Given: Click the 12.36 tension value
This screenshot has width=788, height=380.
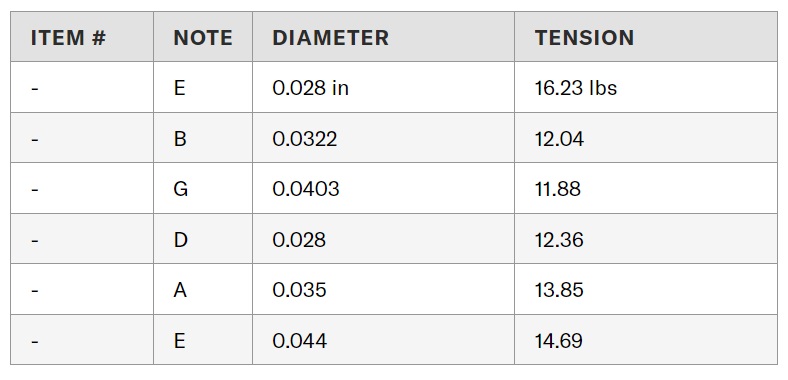Looking at the screenshot, I should (559, 240).
